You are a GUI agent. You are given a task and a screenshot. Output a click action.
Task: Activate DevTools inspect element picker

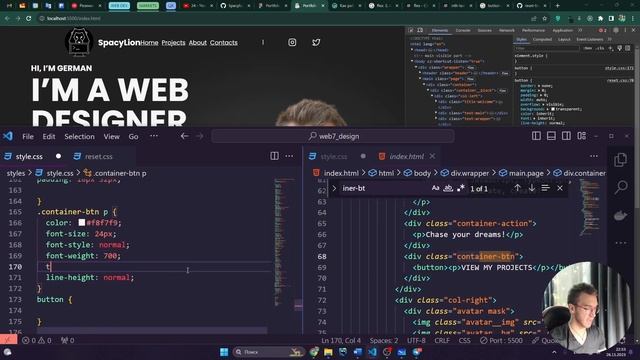[x=411, y=30]
